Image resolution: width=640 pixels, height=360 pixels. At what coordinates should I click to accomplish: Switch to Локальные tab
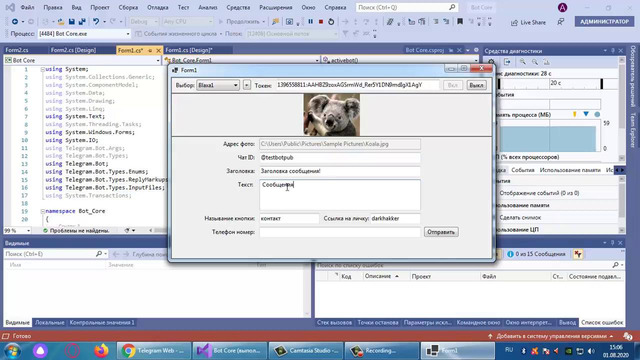[x=49, y=322]
